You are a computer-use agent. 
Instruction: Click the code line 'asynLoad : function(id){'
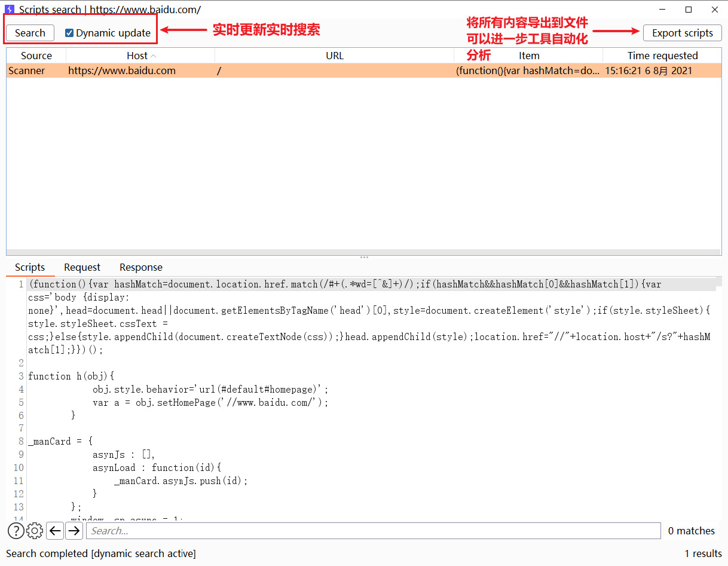[x=157, y=467]
